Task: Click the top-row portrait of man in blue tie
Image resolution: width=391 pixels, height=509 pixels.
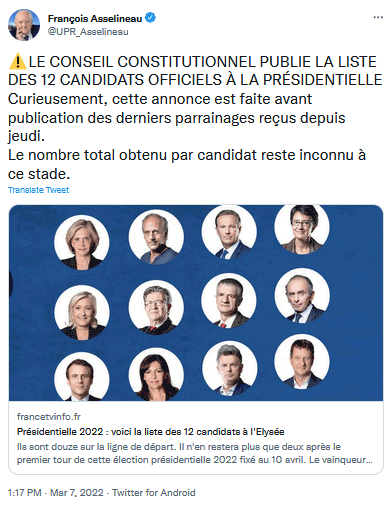Action: tap(229, 231)
